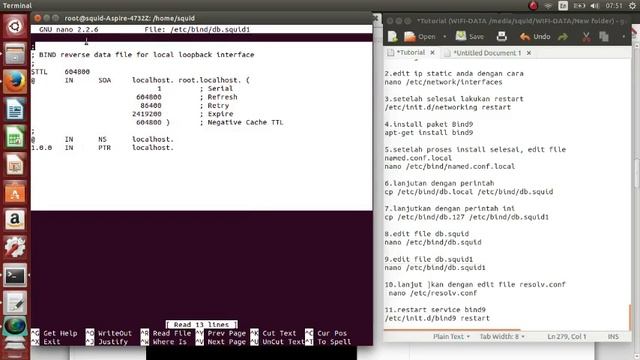The image size is (640, 360).
Task: Click '/etc/init.d/bind9 restart' line in gedit
Action: click(437, 318)
